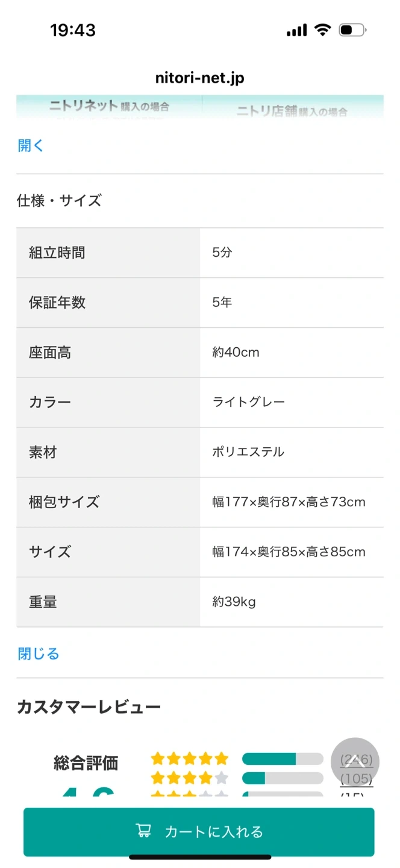Open the (246) five-star reviews link
This screenshot has width=400, height=868.
pyautogui.click(x=357, y=759)
